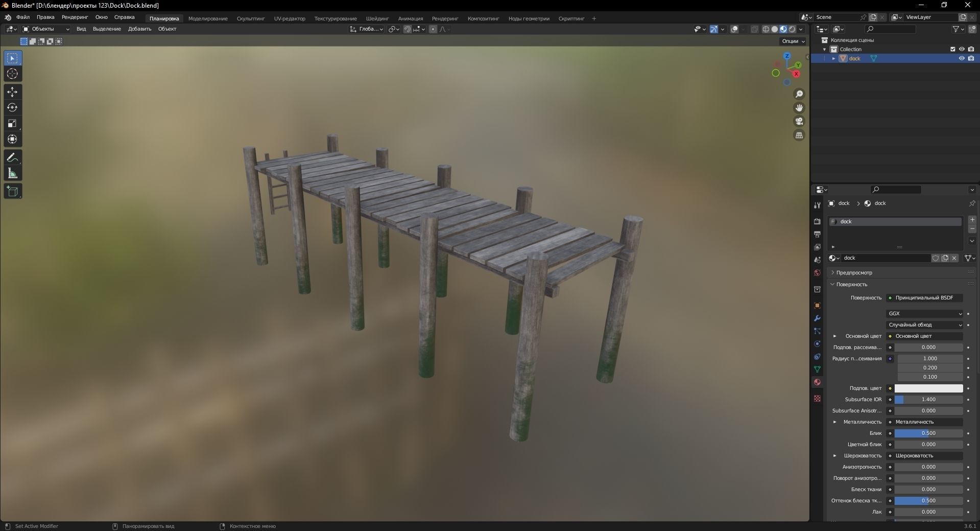This screenshot has height=531, width=980.
Task: Add a material slot with plus button
Action: click(972, 220)
